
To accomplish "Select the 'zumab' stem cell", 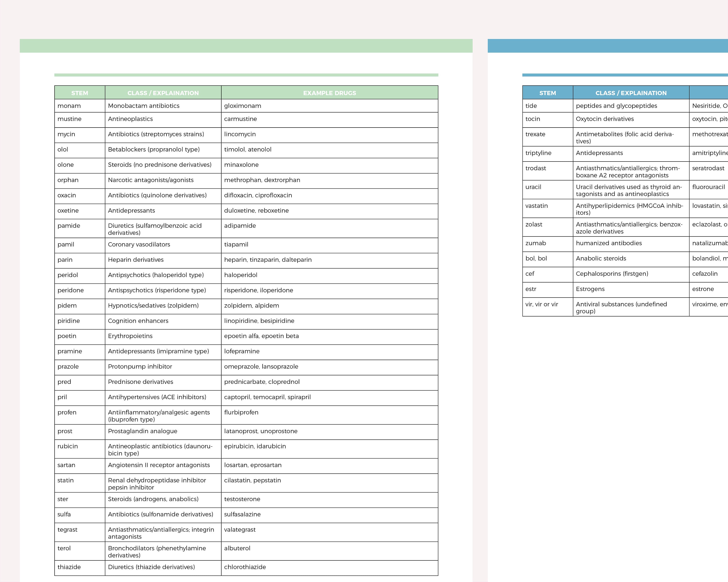I will tap(548, 244).
